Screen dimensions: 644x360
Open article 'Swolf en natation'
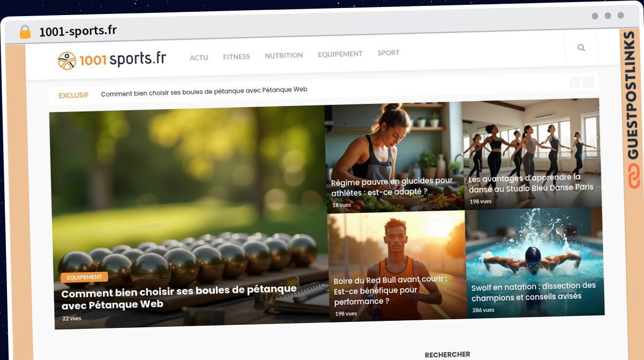pos(534,291)
